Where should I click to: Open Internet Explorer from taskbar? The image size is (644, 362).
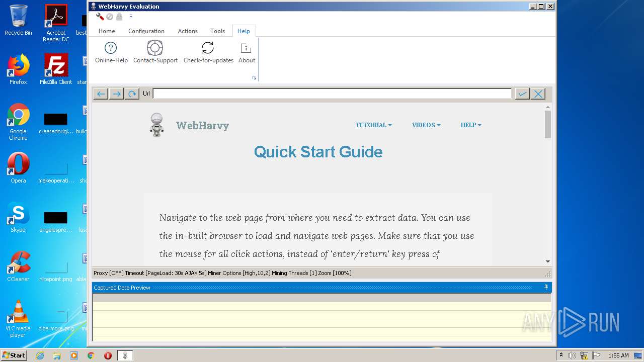pos(40,355)
